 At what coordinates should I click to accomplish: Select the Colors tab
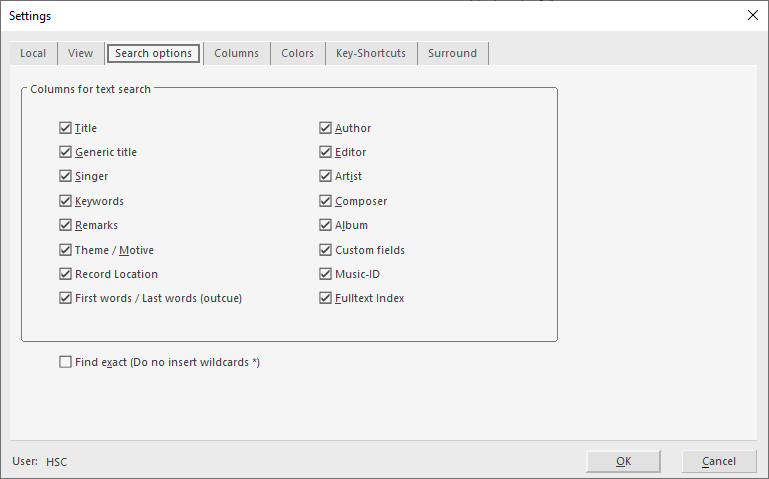tap(297, 54)
